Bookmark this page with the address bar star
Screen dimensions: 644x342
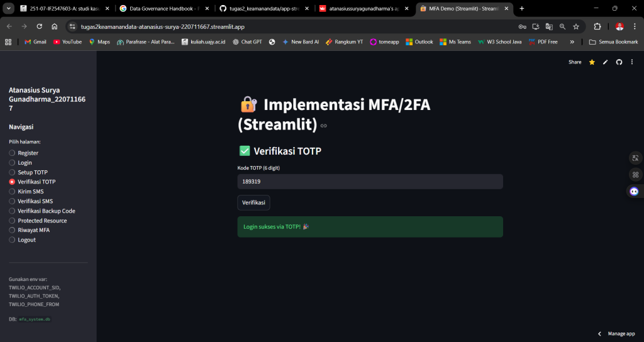(x=576, y=26)
